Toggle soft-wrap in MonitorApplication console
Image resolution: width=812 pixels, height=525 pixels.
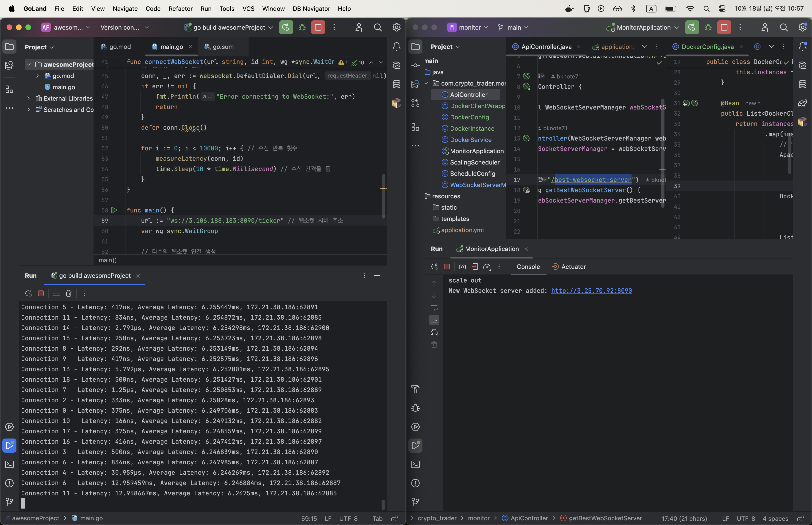[x=434, y=308]
